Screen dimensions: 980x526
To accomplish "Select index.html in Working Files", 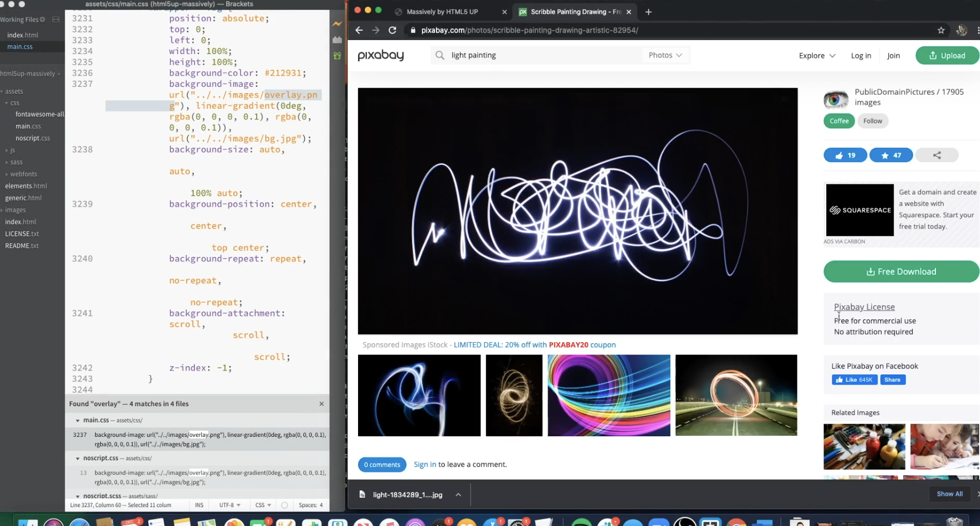I will click(23, 35).
